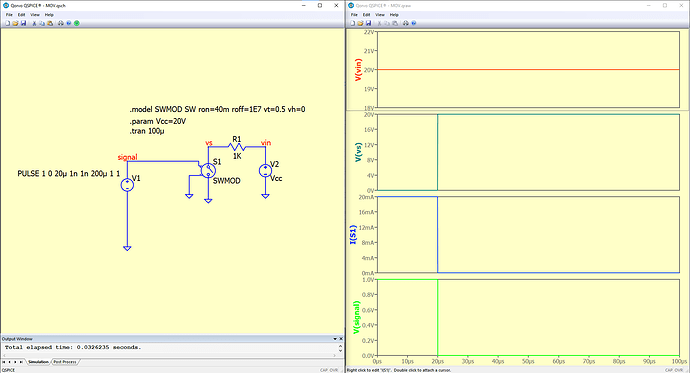Viewport: 690px width, 373px height.
Task: Open File menu in waveform window
Action: (354, 15)
